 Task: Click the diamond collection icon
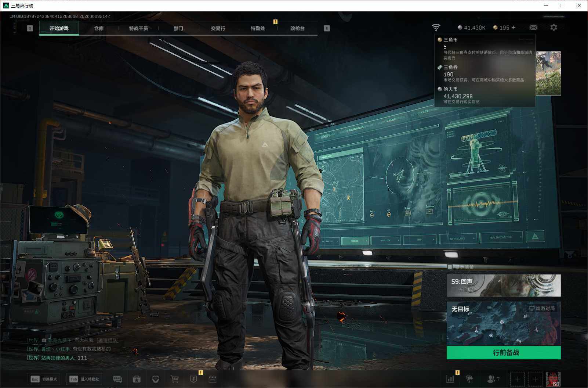156,379
